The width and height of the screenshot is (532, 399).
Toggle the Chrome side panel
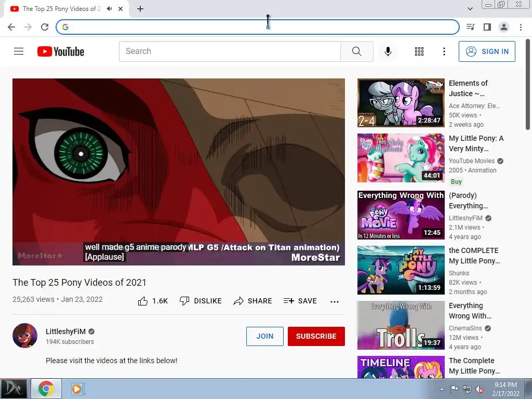[487, 27]
